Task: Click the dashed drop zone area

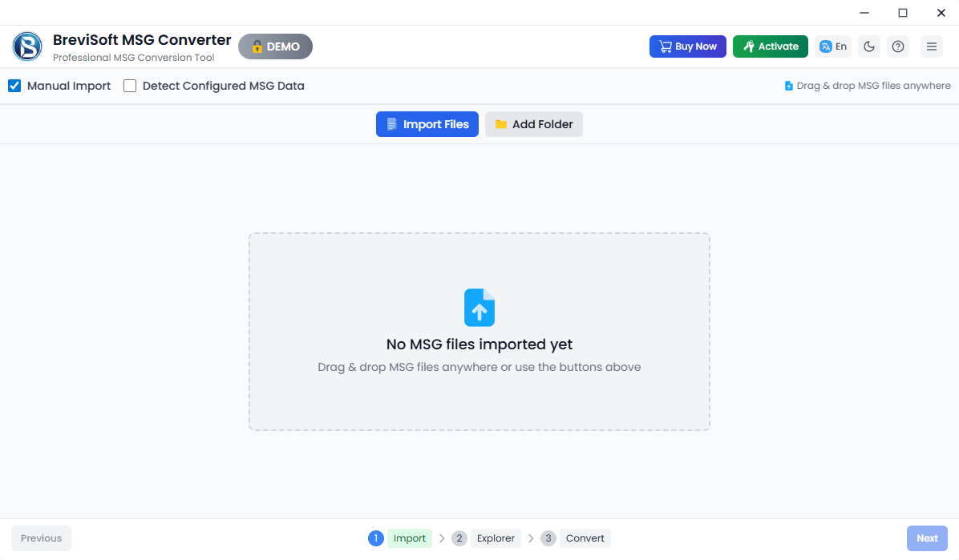Action: pos(479,332)
